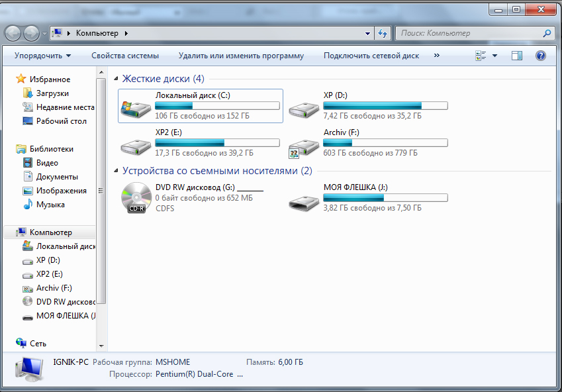Click XP (D:) capacity bar
Screen dimensions: 562x392
pos(385,105)
